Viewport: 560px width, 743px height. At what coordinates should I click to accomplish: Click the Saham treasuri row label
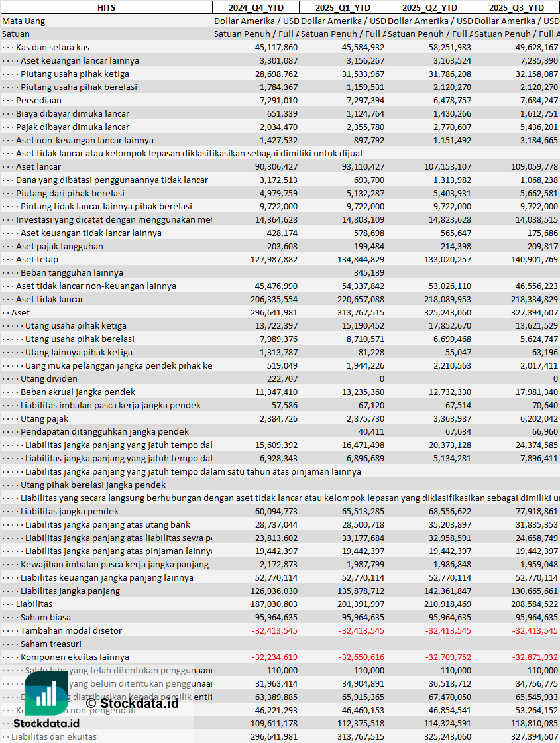point(50,644)
